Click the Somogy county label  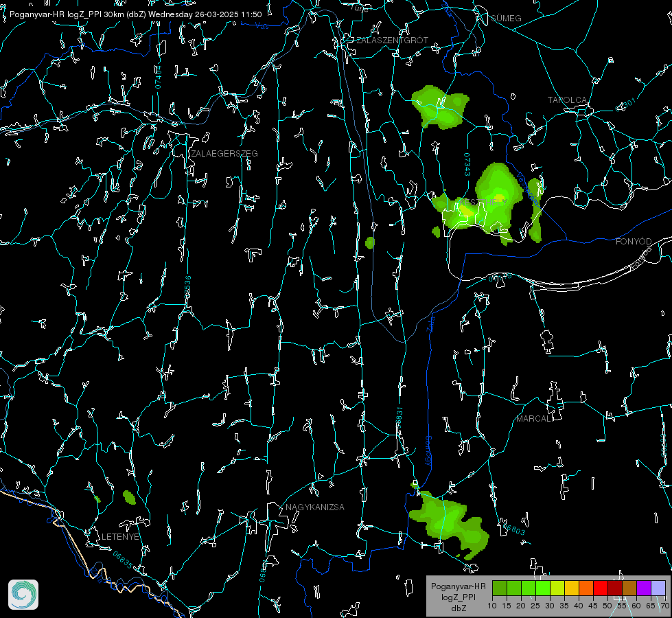pyautogui.click(x=428, y=451)
